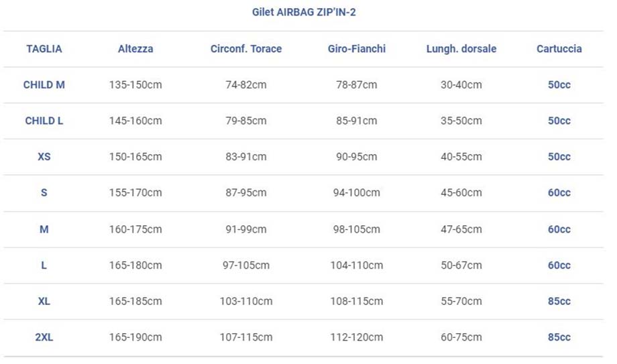Select the Circonf. Torace column header

tap(246, 49)
